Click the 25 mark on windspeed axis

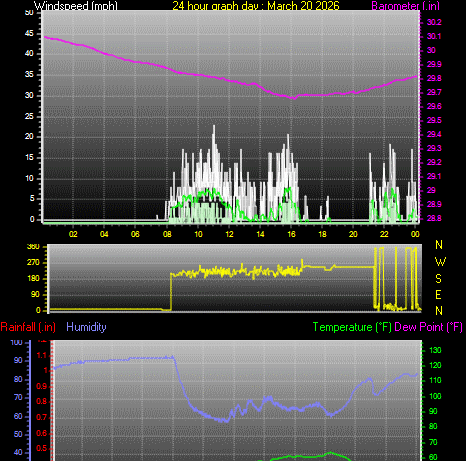(x=29, y=116)
